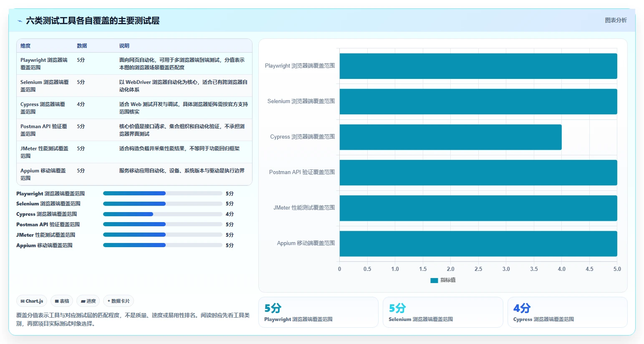Click the 4分 value in Cypress table row
The width and height of the screenshot is (644, 344).
[x=81, y=104]
